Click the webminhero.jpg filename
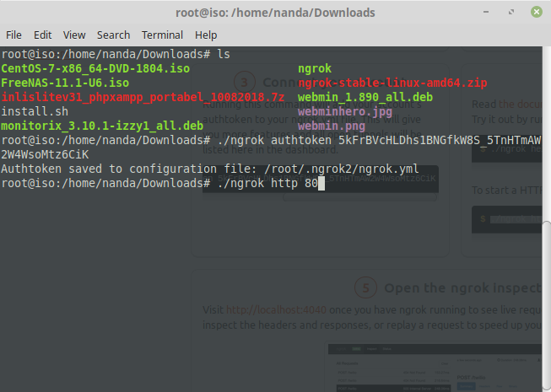The image size is (551, 392). click(x=345, y=111)
